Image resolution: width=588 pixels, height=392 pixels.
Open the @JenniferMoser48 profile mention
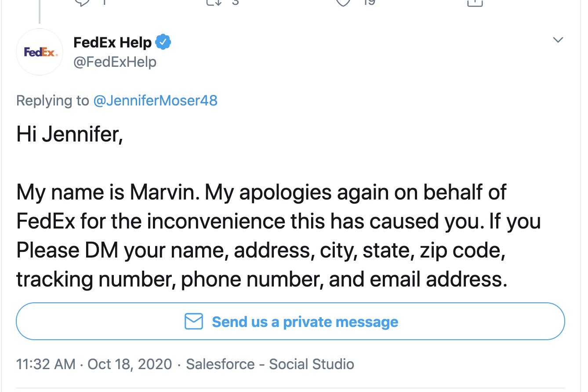(x=155, y=101)
